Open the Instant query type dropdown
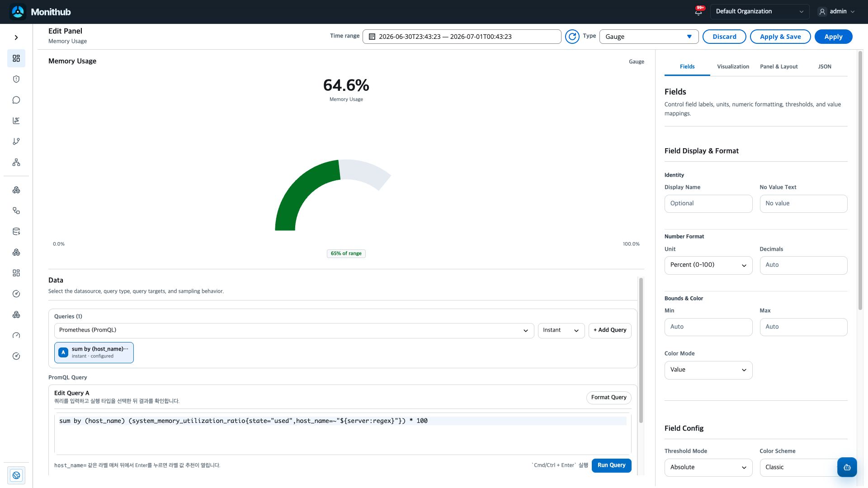This screenshot has height=488, width=868. (x=561, y=330)
